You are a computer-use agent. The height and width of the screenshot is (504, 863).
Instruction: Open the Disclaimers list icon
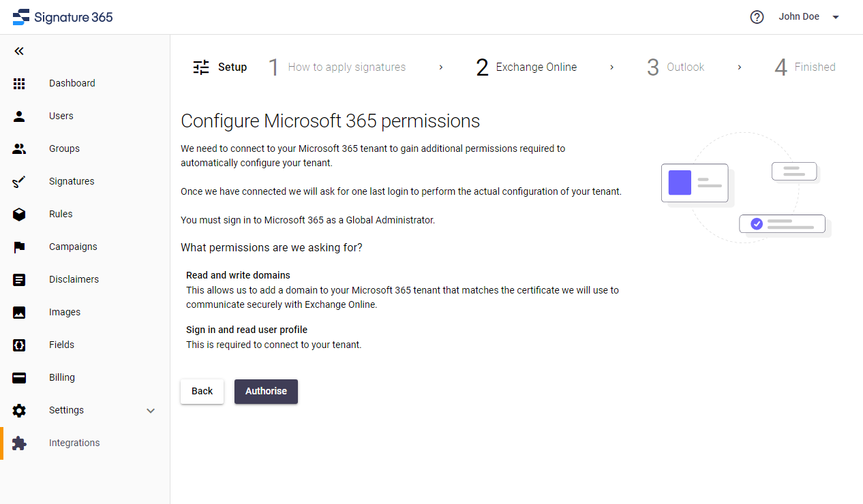(x=19, y=279)
